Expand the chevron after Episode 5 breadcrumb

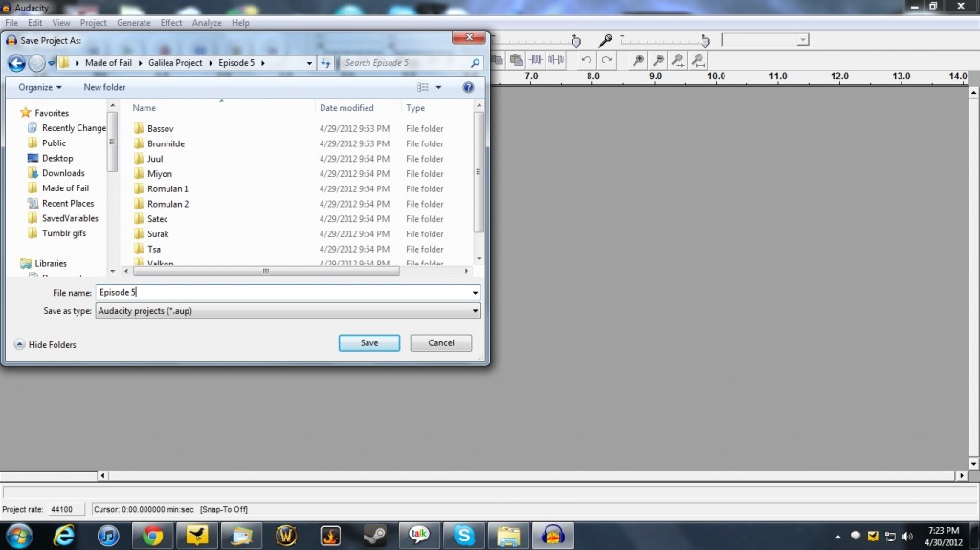263,63
